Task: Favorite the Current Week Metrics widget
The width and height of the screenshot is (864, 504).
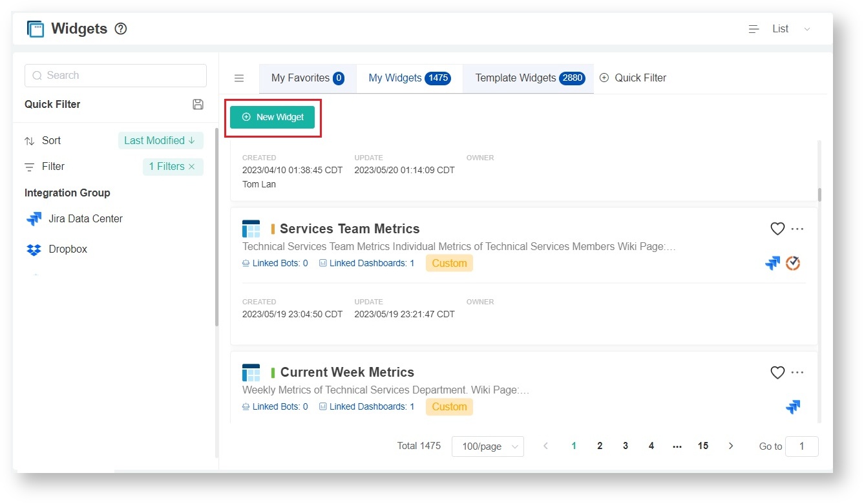Action: [x=777, y=372]
